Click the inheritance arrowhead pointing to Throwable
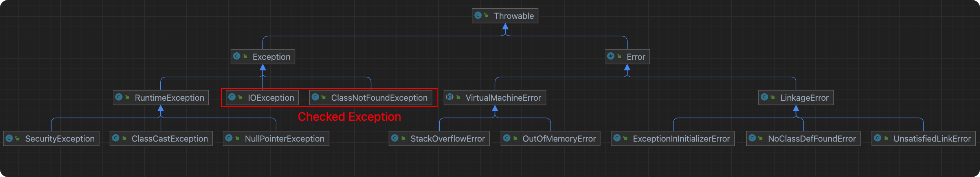This screenshot has width=980, height=177. pos(505,27)
